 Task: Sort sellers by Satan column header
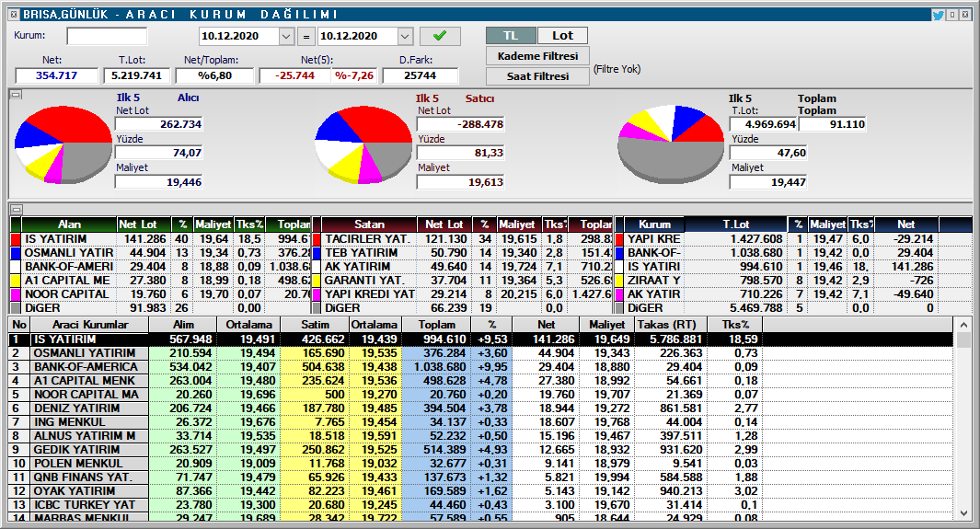click(x=369, y=224)
